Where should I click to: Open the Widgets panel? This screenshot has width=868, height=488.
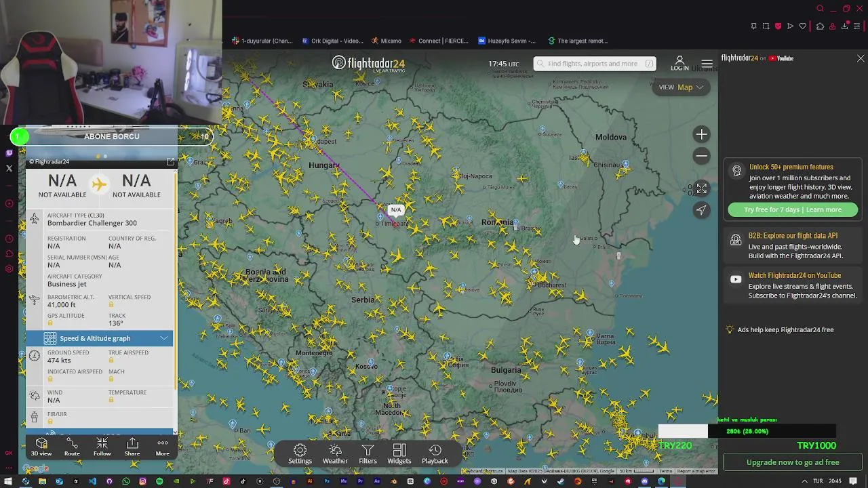(399, 454)
